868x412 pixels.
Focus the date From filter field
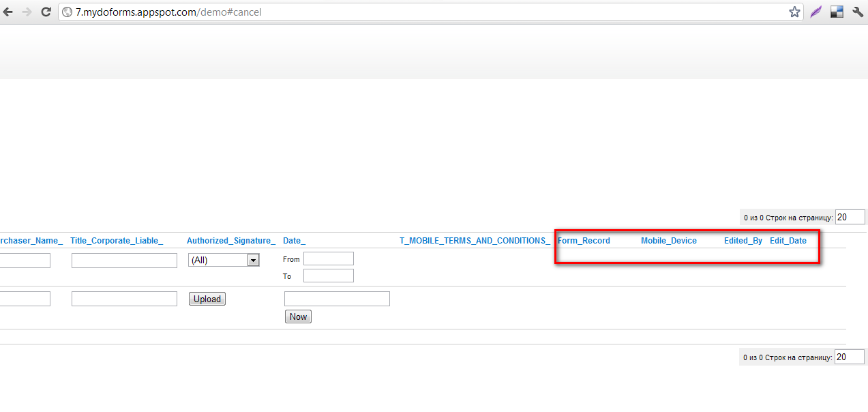328,259
